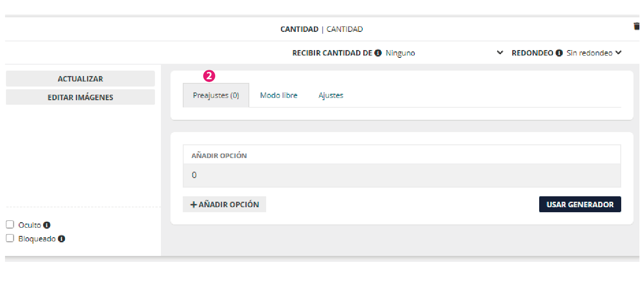Click info icon beside Redondeo label
Viewport: 644px width, 281px height.
coord(559,53)
